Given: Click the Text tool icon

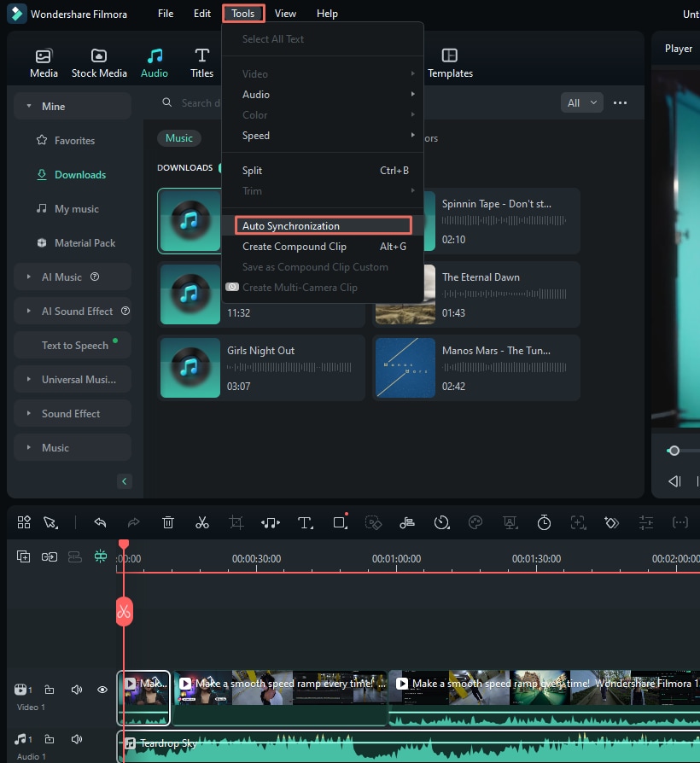Looking at the screenshot, I should (x=306, y=523).
